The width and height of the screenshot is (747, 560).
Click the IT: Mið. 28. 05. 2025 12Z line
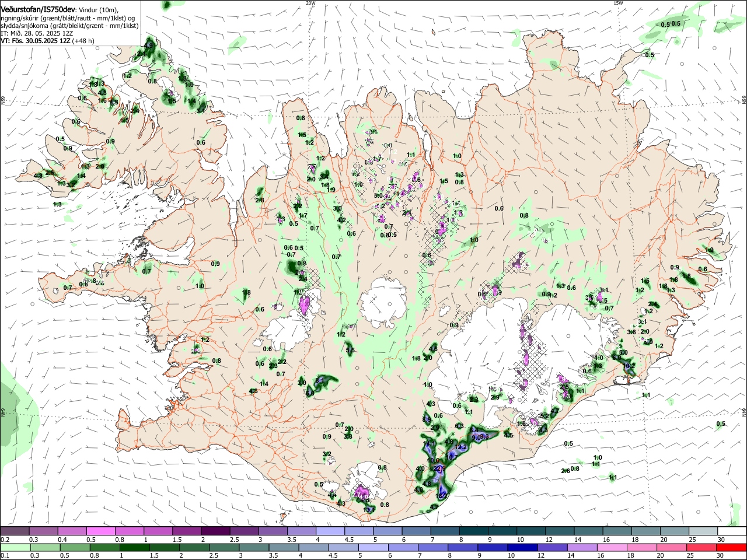click(x=37, y=33)
